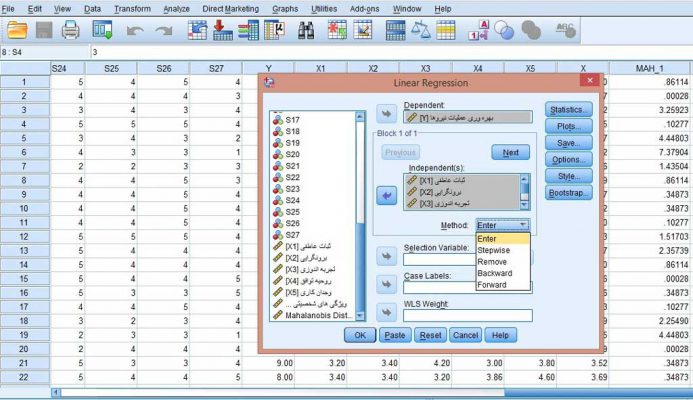Choose Enter in the Method list
The width and height of the screenshot is (693, 400).
[503, 239]
